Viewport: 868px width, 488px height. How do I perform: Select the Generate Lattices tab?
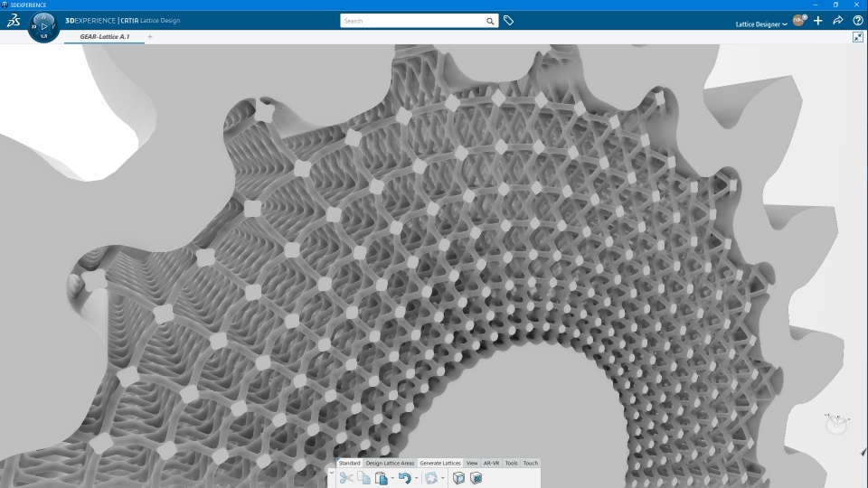pos(440,463)
